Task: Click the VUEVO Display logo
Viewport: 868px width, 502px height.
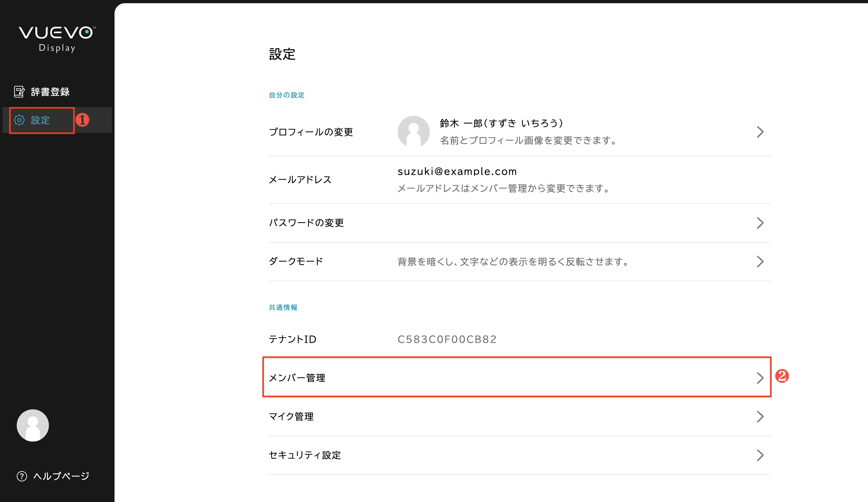Action: [x=57, y=39]
